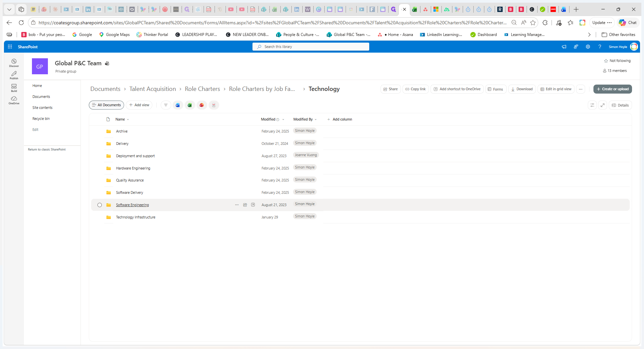Screen dimensions: 644x349
Task: Click Edit in grid view
Action: (x=556, y=89)
